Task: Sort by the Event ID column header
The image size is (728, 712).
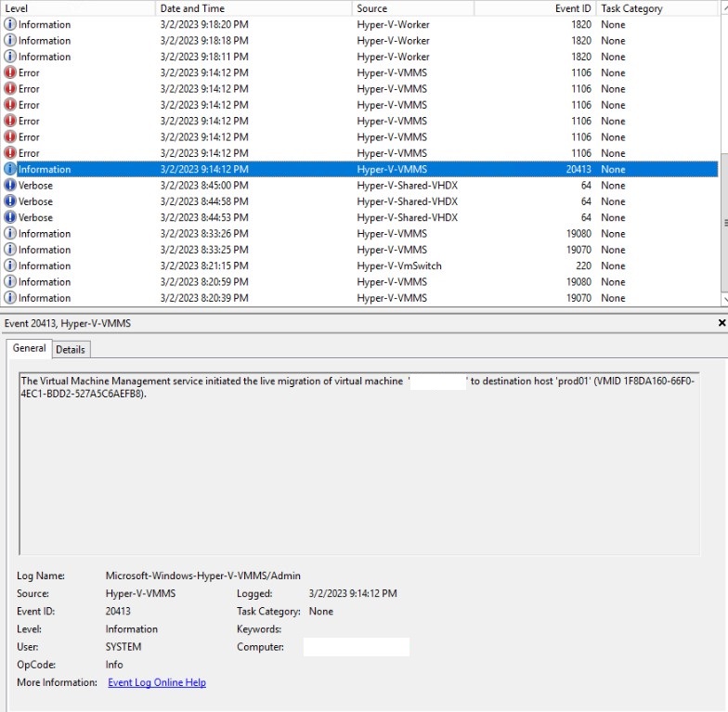Action: [534, 8]
